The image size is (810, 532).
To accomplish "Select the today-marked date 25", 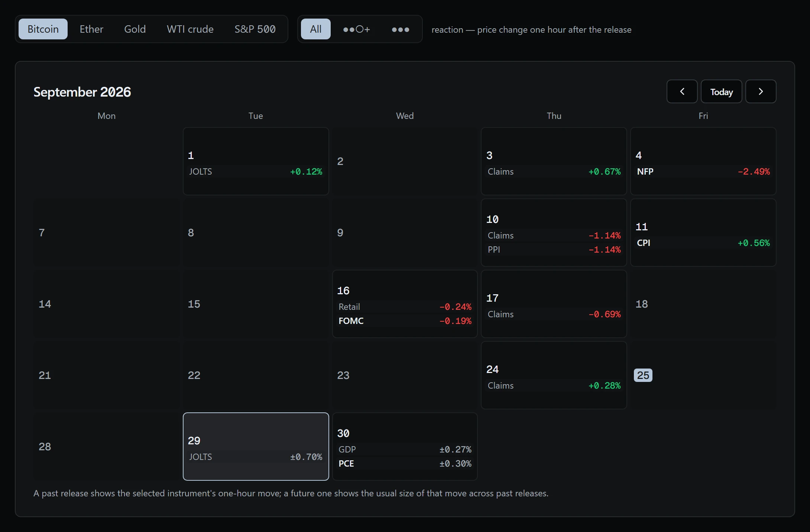I will coord(643,375).
